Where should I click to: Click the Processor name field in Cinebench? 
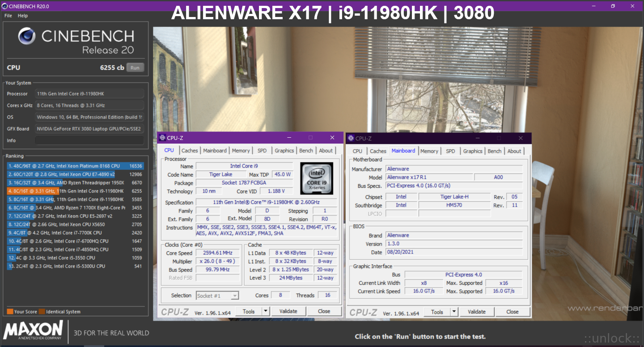click(x=89, y=94)
